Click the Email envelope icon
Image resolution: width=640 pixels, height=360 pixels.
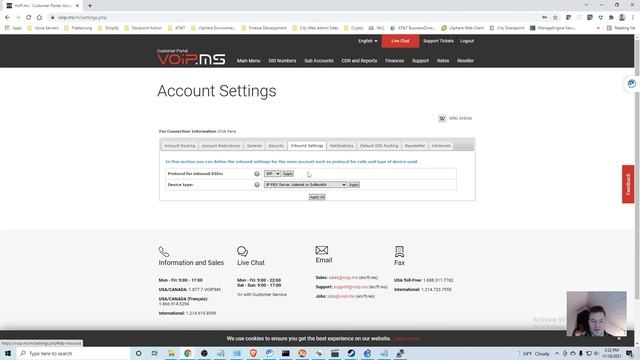click(322, 250)
